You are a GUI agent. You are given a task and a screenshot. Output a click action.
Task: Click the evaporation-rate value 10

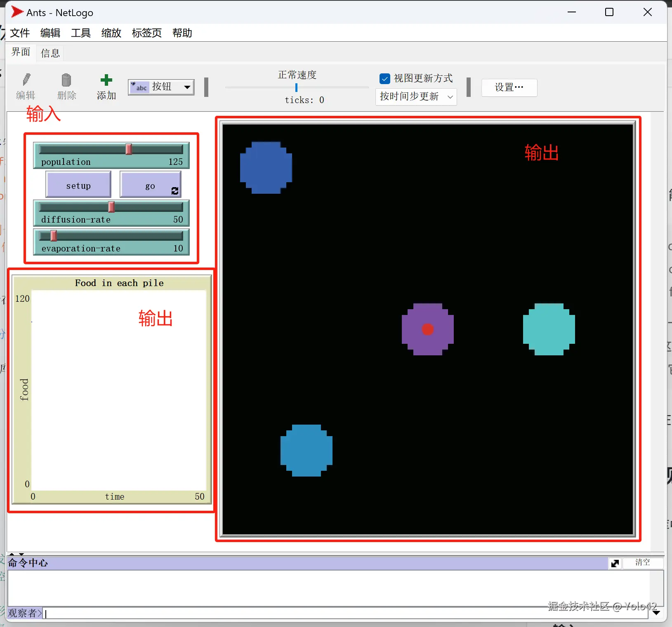point(178,248)
